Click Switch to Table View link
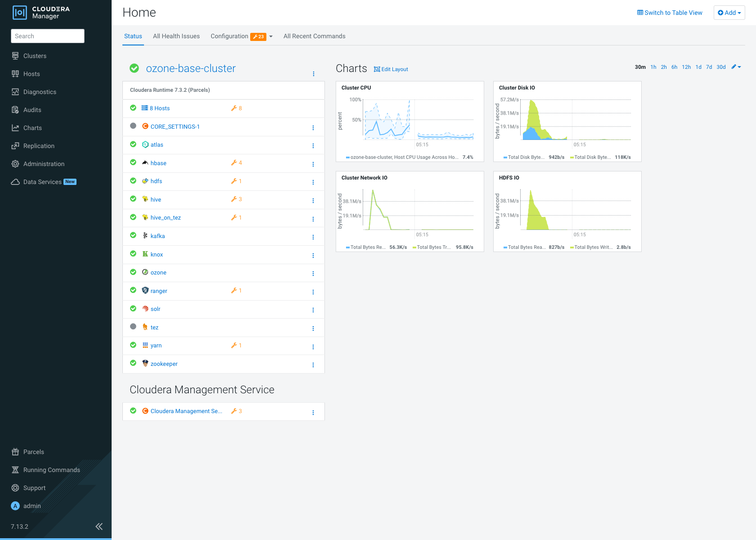756x540 pixels. (670, 13)
